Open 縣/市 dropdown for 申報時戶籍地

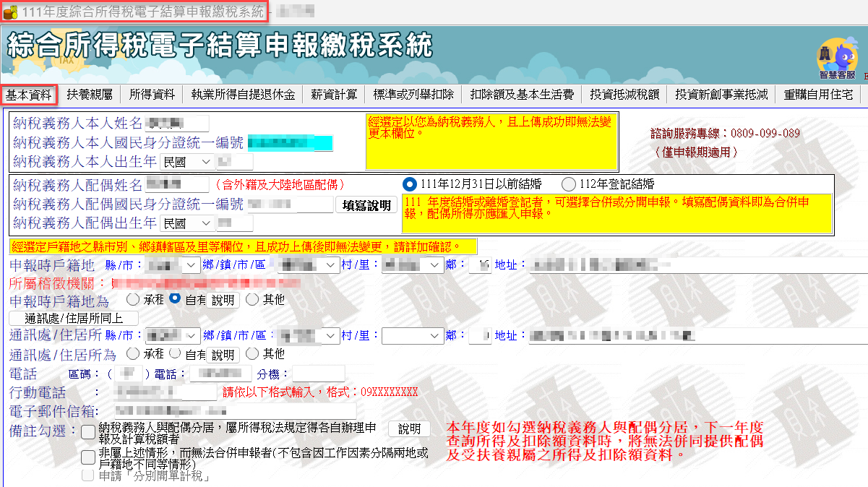(x=172, y=265)
